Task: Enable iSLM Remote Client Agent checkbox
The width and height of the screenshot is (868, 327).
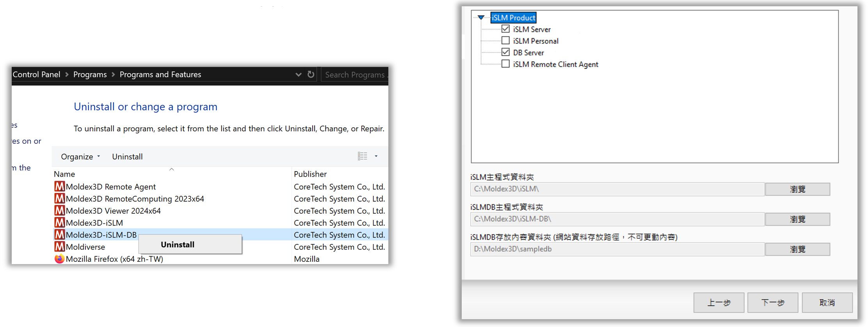Action: [x=505, y=64]
